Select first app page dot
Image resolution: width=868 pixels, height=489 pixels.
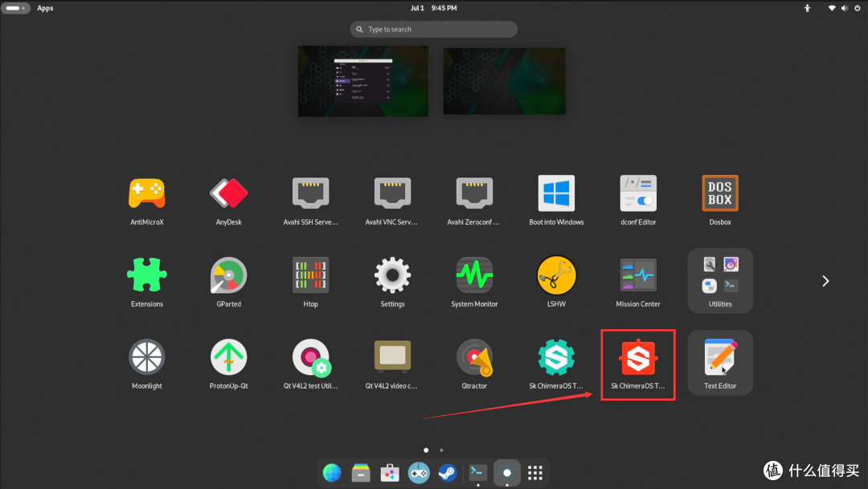pos(426,450)
